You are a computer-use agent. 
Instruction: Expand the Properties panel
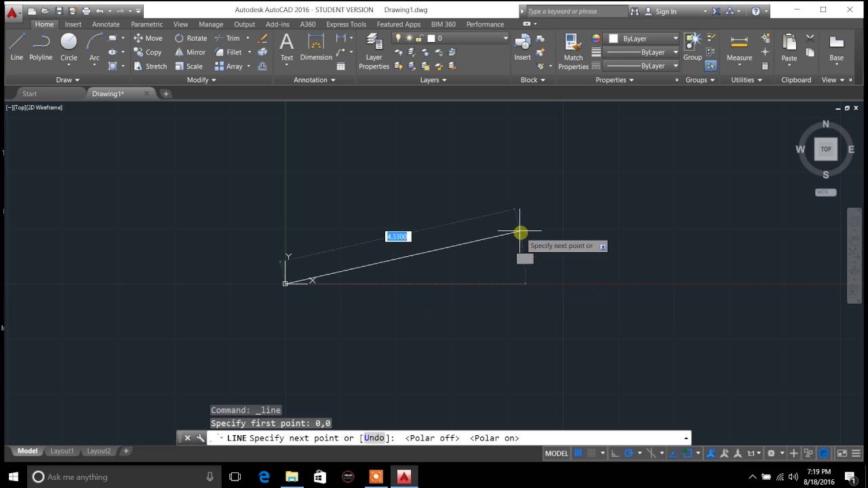pyautogui.click(x=615, y=80)
